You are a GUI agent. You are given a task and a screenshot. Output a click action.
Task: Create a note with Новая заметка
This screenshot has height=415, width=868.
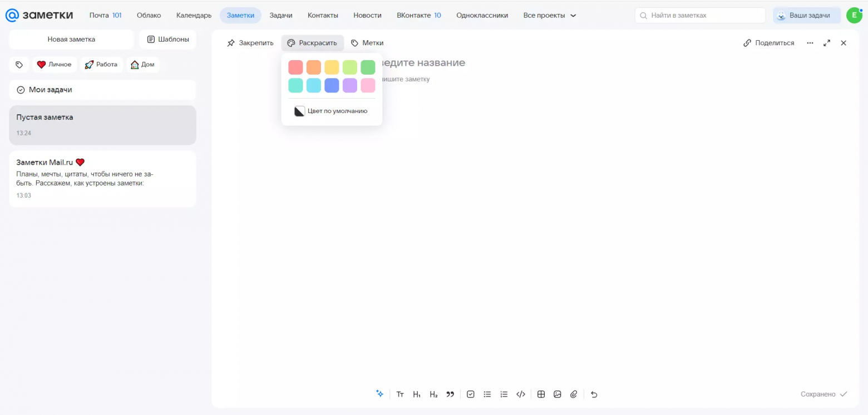(71, 40)
